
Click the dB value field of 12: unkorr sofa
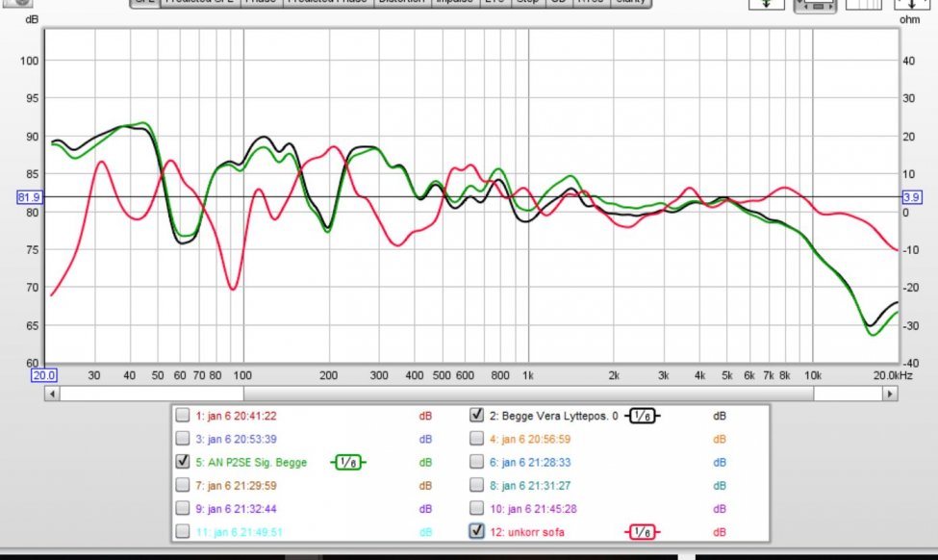720,532
